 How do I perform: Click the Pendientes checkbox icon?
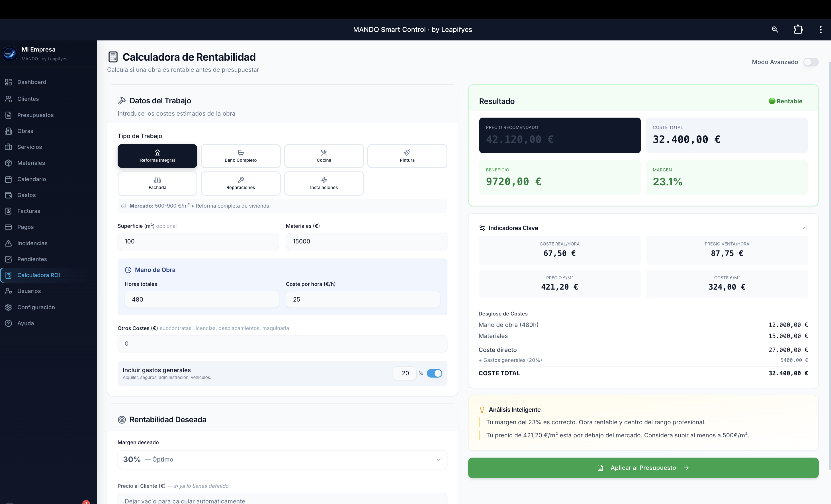pos(9,259)
